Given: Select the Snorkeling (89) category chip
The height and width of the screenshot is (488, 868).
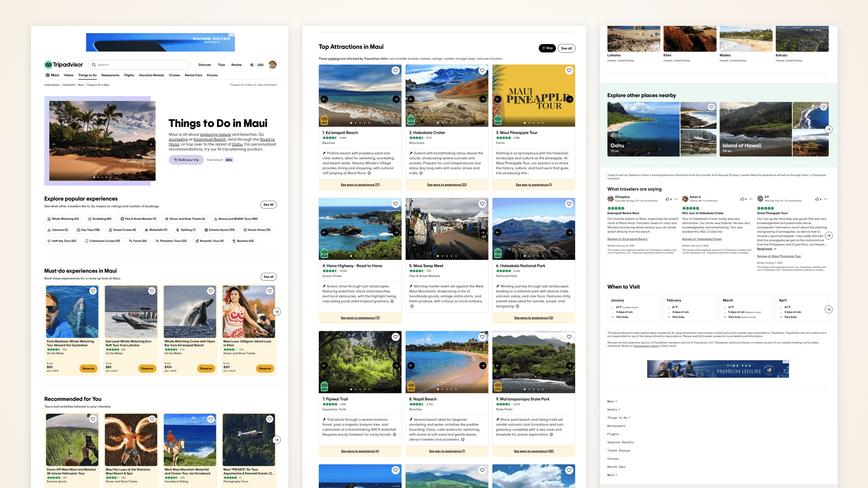Looking at the screenshot, I should click(x=100, y=219).
